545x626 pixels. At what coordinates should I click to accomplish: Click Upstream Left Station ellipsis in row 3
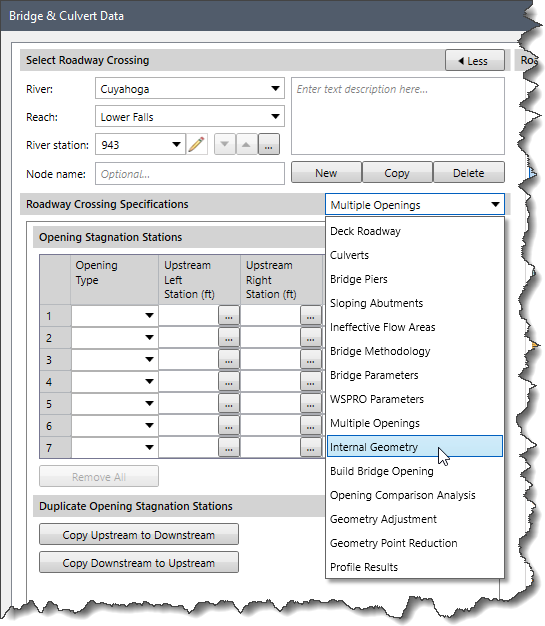[x=229, y=360]
